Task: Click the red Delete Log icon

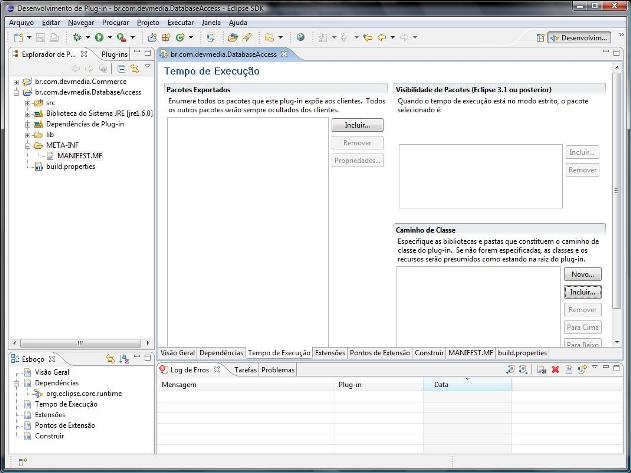Action: coord(555,370)
